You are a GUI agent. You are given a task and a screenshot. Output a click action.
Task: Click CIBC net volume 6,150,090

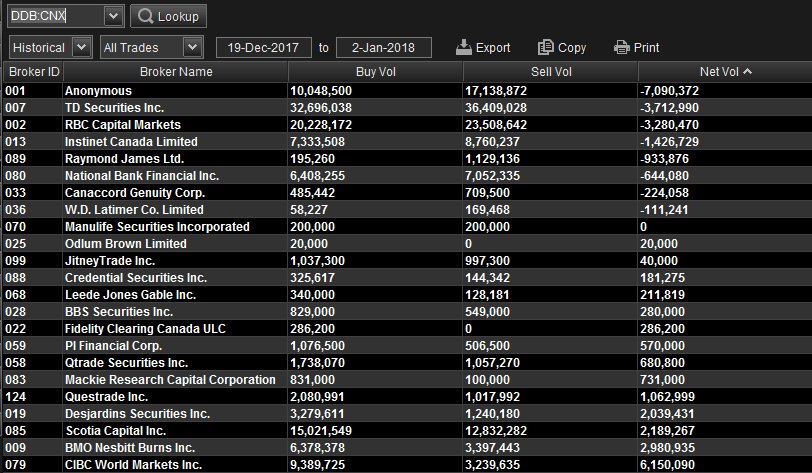[667, 465]
